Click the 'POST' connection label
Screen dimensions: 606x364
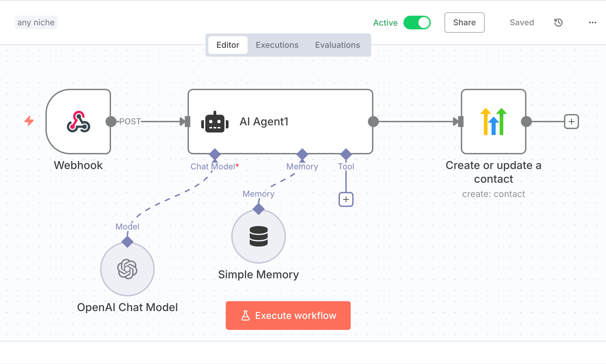130,122
